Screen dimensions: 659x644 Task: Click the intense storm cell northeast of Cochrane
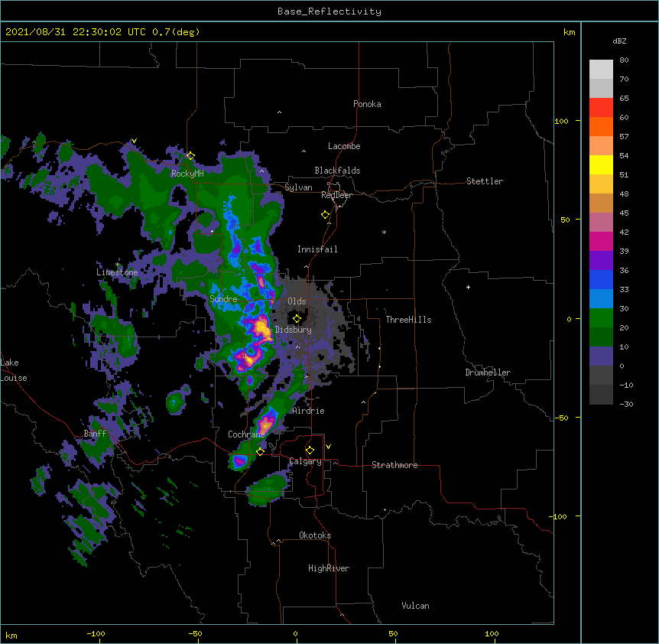click(x=267, y=422)
